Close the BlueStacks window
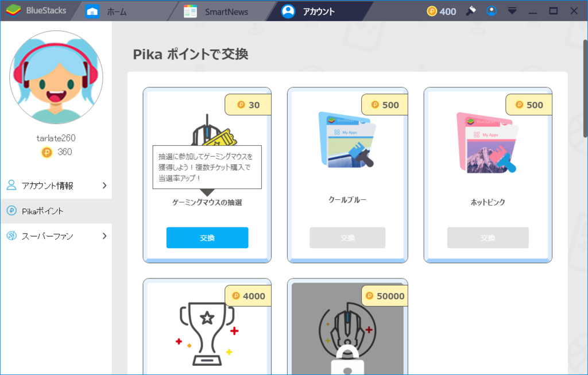 [x=574, y=11]
